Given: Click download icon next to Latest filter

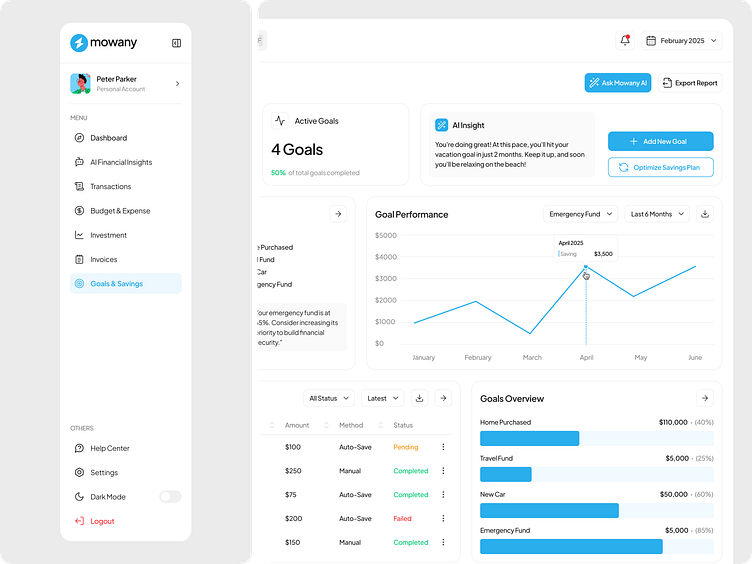Looking at the screenshot, I should 420,398.
